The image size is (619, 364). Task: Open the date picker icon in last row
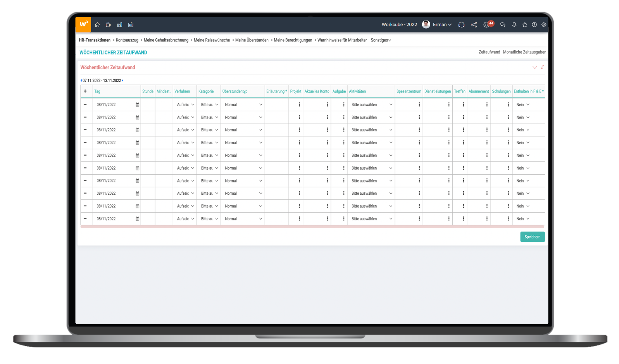coord(137,219)
